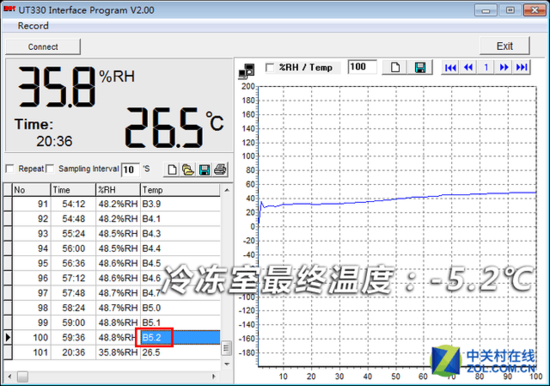Save records with the floppy disk icon

click(204, 170)
